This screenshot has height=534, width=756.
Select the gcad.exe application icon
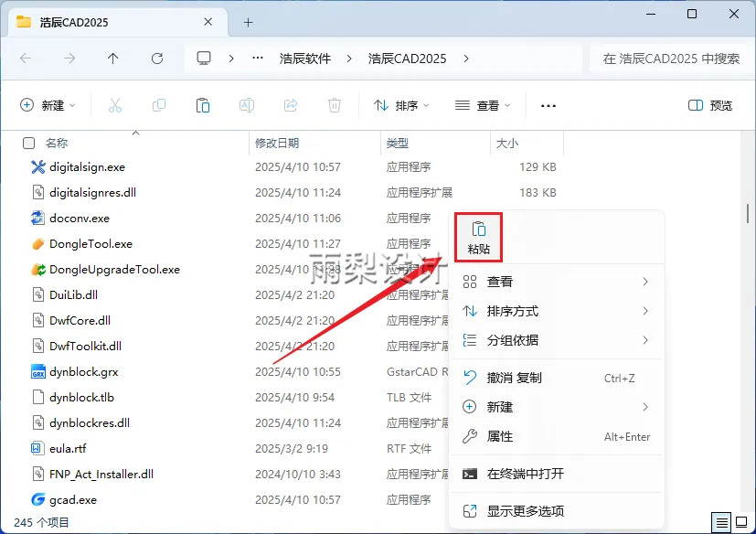(x=38, y=500)
